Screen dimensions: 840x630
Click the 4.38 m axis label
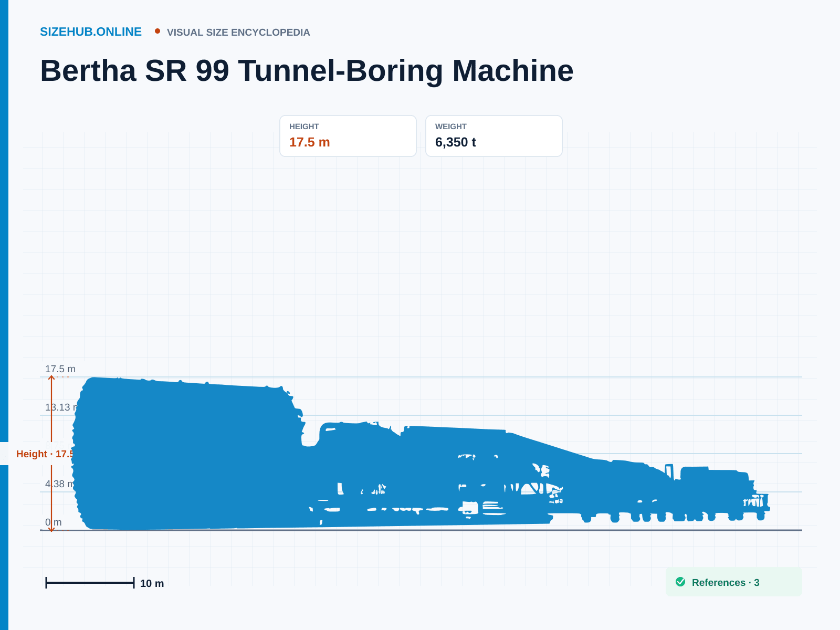tap(60, 484)
